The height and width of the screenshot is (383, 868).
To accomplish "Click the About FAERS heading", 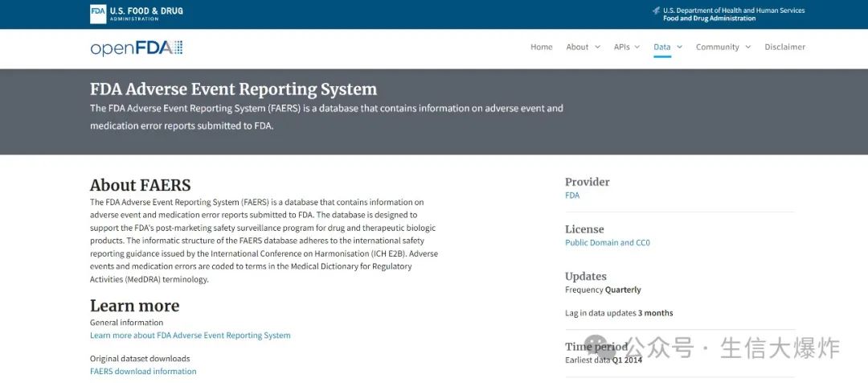I will pyautogui.click(x=140, y=184).
